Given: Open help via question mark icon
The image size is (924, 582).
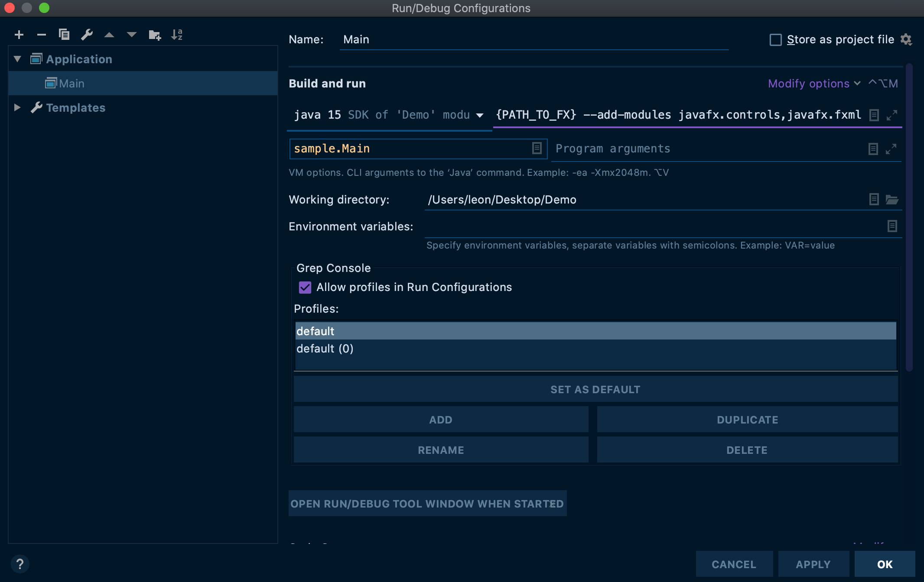Looking at the screenshot, I should pyautogui.click(x=20, y=563).
